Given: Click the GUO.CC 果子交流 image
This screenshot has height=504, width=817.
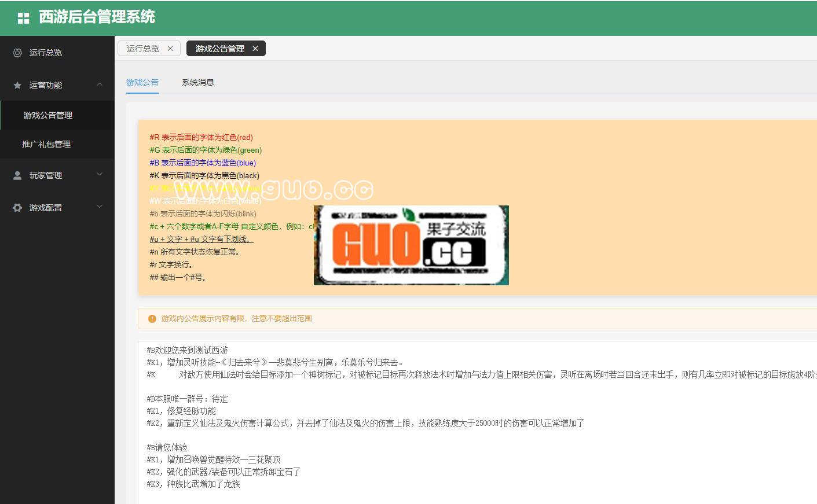Looking at the screenshot, I should pos(411,245).
